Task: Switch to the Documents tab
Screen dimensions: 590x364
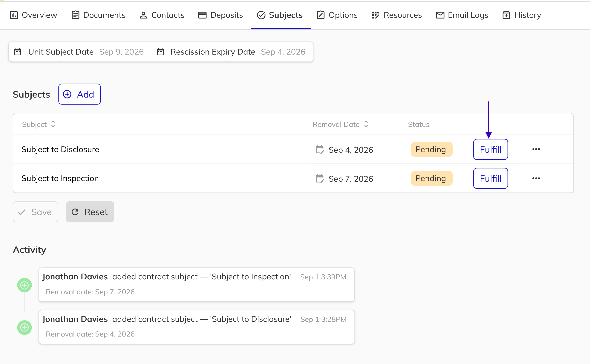Action: point(98,15)
